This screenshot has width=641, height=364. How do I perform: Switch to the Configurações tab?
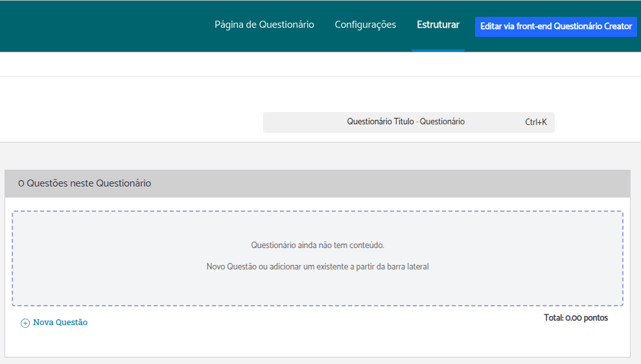click(365, 25)
